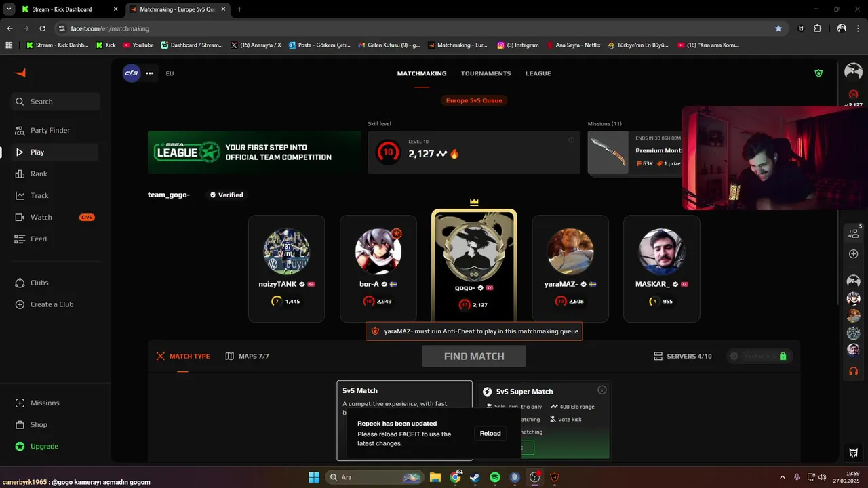Open the three-dots game menu
Screen dimensions: 868x488
point(150,73)
